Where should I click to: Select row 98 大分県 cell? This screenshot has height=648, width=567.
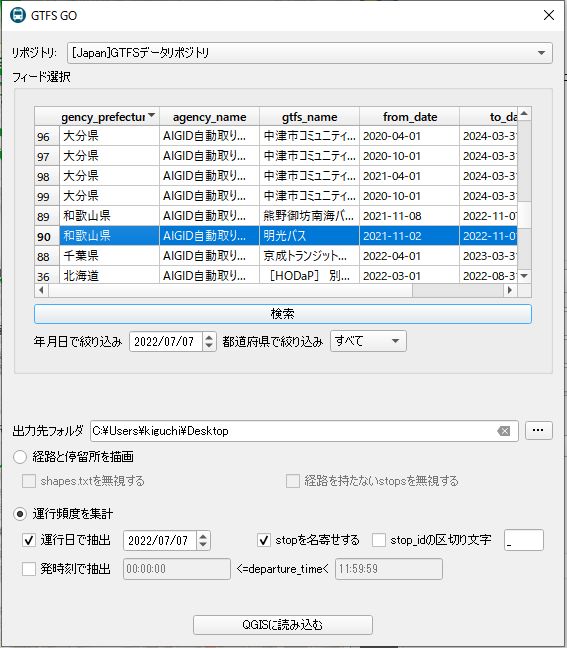point(110,176)
